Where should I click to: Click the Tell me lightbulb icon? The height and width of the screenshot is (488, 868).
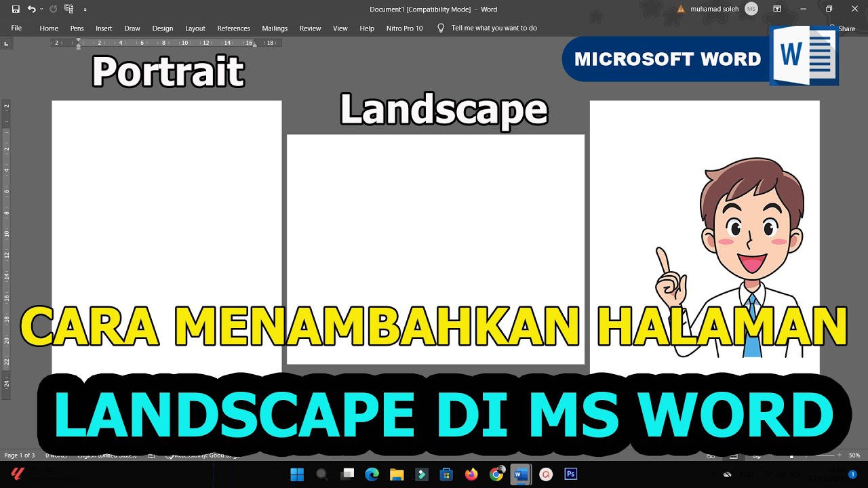pos(441,28)
